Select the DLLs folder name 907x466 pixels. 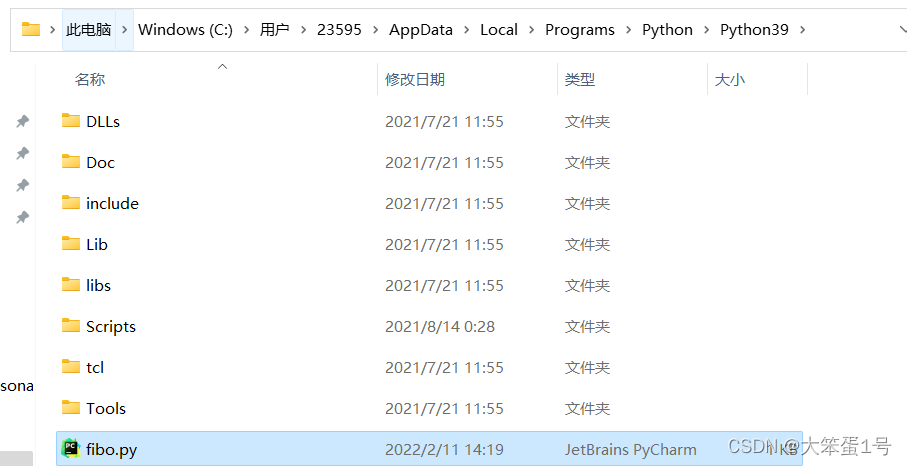coord(103,121)
